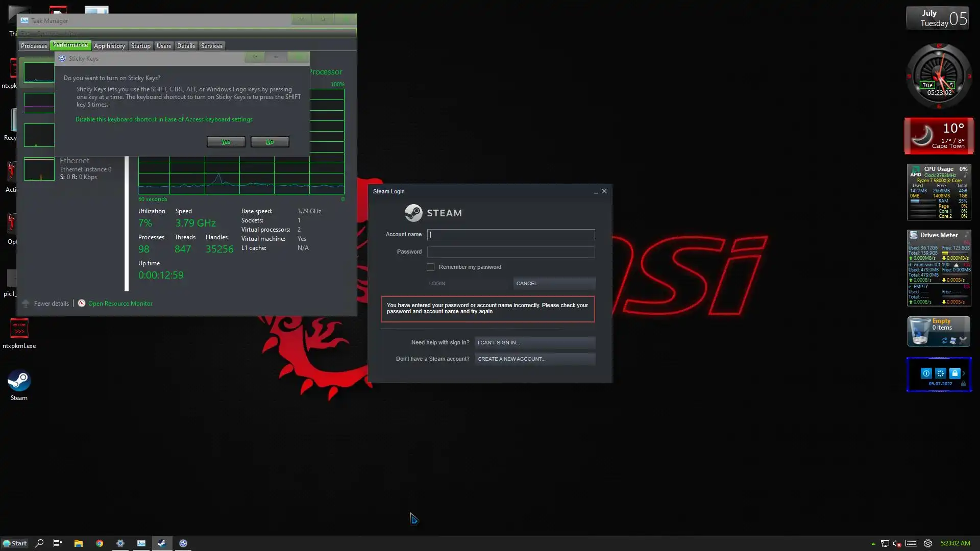Click the Open Resource Monitor icon

click(x=81, y=303)
